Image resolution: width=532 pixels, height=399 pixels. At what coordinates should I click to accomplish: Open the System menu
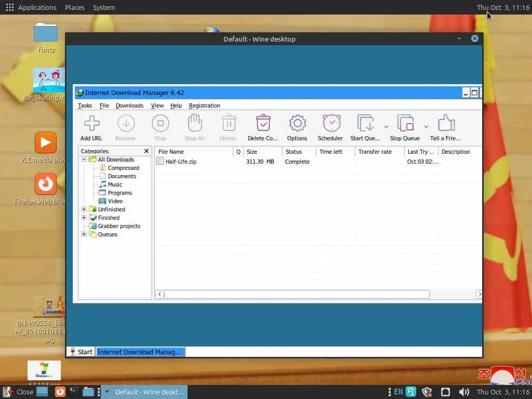(104, 7)
